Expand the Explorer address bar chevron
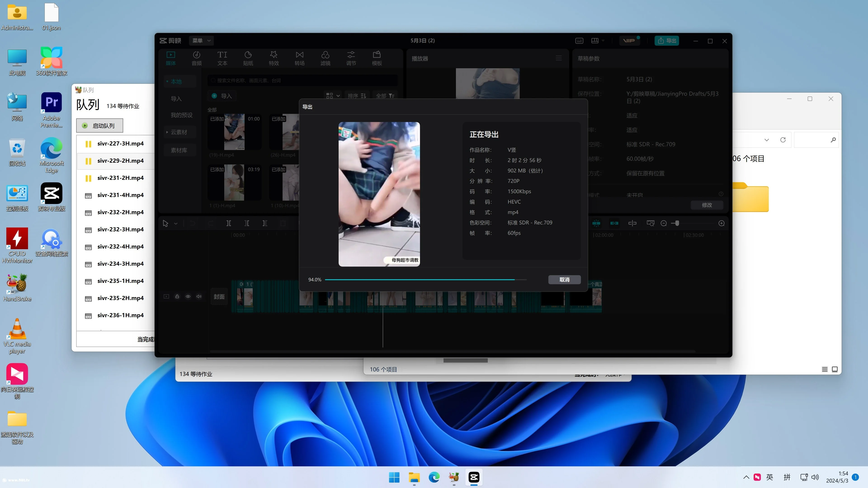Viewport: 868px width, 488px height. pyautogui.click(x=767, y=140)
